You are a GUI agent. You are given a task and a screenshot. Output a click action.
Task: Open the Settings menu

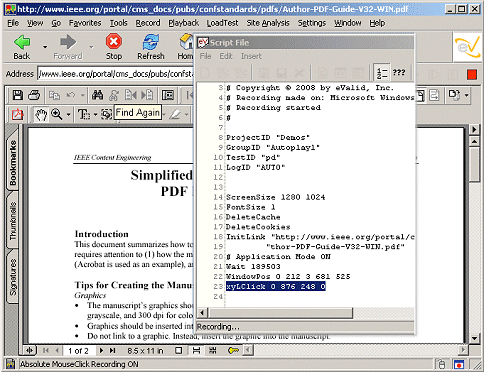[x=312, y=23]
